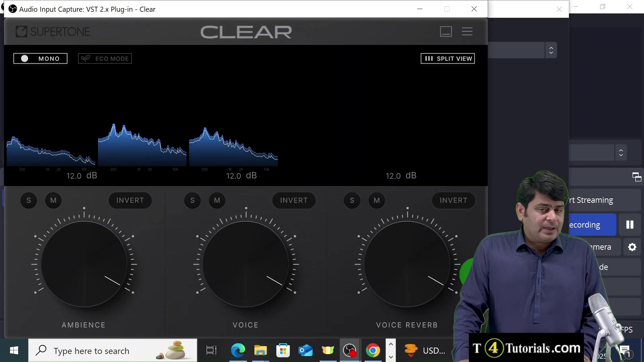Click the plugin window size icon
Screen dimensions: 644x362
click(446, 32)
